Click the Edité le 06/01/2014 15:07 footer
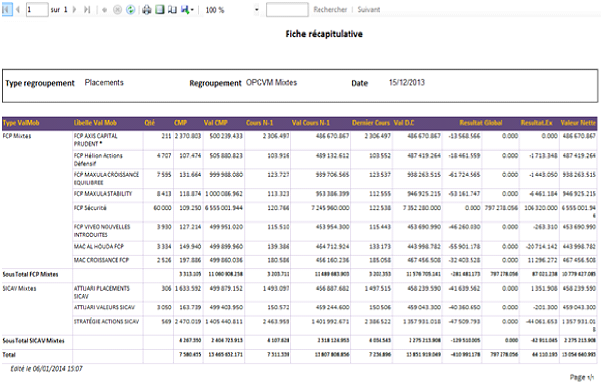The width and height of the screenshot is (602, 383). point(46,369)
